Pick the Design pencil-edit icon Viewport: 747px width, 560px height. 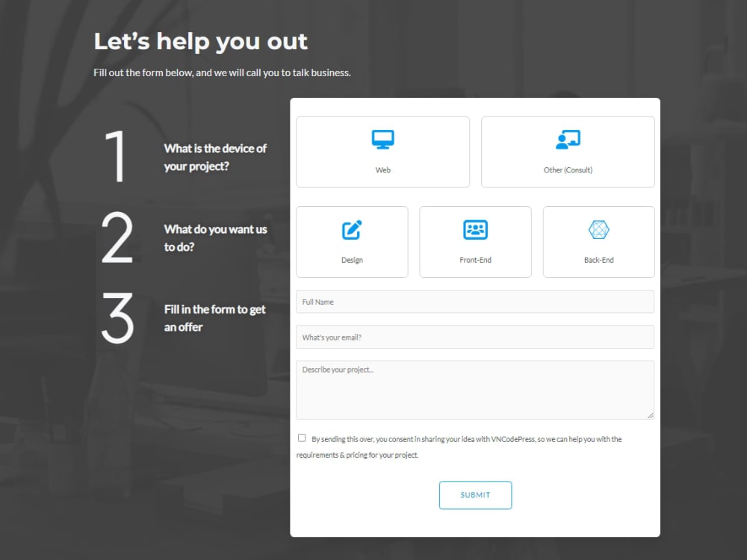[352, 230]
